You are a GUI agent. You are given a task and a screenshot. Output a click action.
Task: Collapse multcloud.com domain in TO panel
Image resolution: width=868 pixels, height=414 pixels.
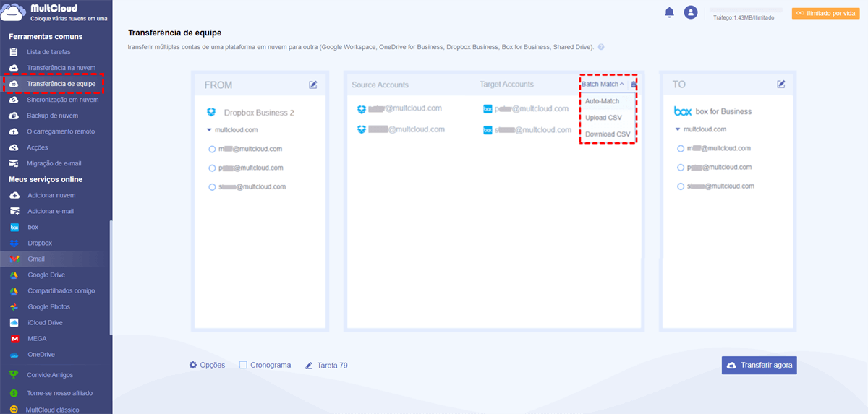[x=678, y=129]
